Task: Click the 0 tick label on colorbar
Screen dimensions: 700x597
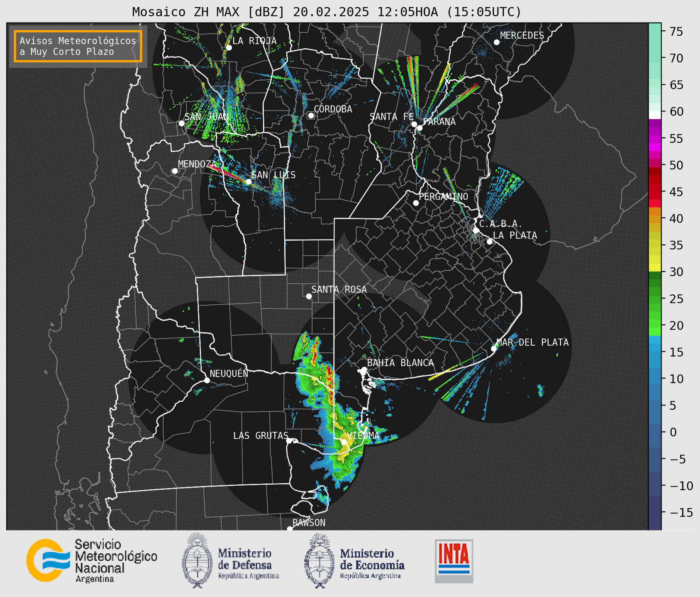Action: tap(673, 432)
